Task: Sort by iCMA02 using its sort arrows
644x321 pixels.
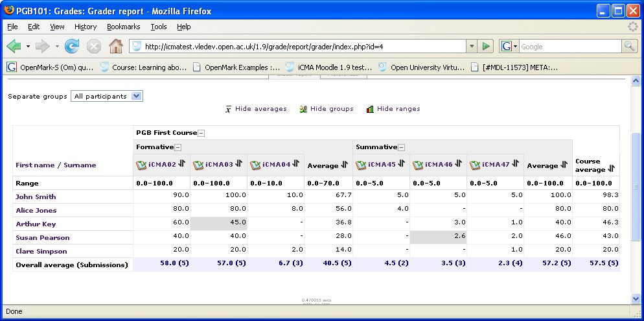Action: [182, 164]
